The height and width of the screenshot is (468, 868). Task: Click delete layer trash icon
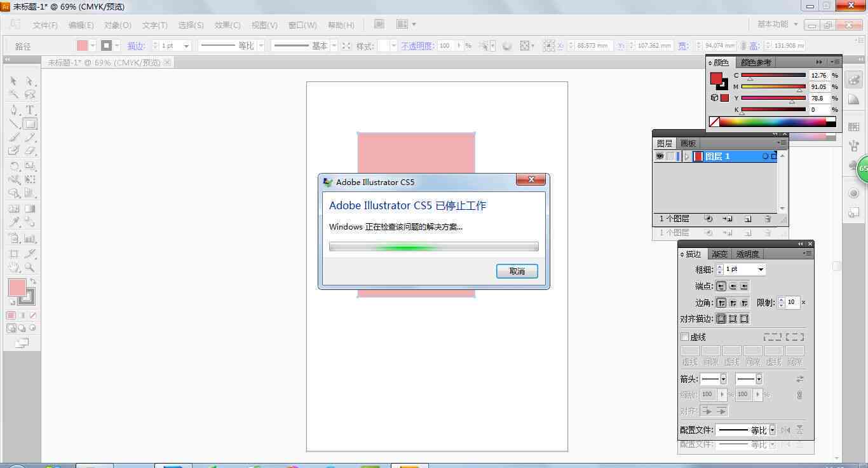tap(768, 219)
